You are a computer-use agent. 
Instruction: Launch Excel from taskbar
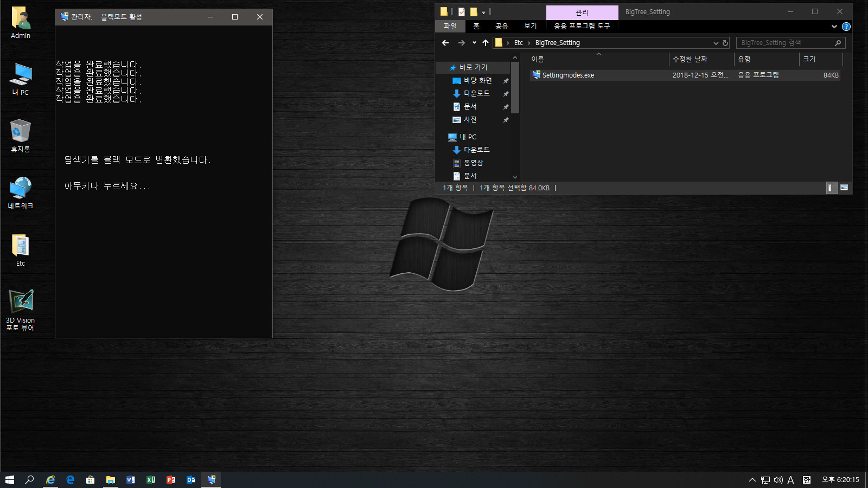pos(151,480)
